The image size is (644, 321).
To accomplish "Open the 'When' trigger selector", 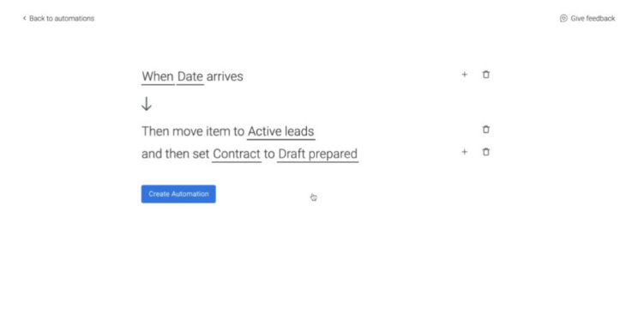I will (158, 76).
